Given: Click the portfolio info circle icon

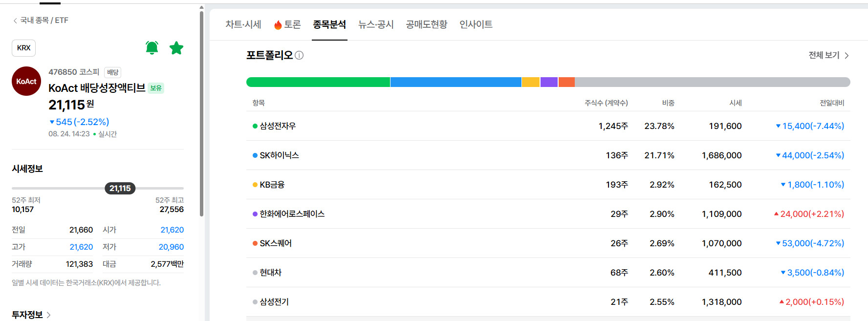Looking at the screenshot, I should (x=299, y=55).
